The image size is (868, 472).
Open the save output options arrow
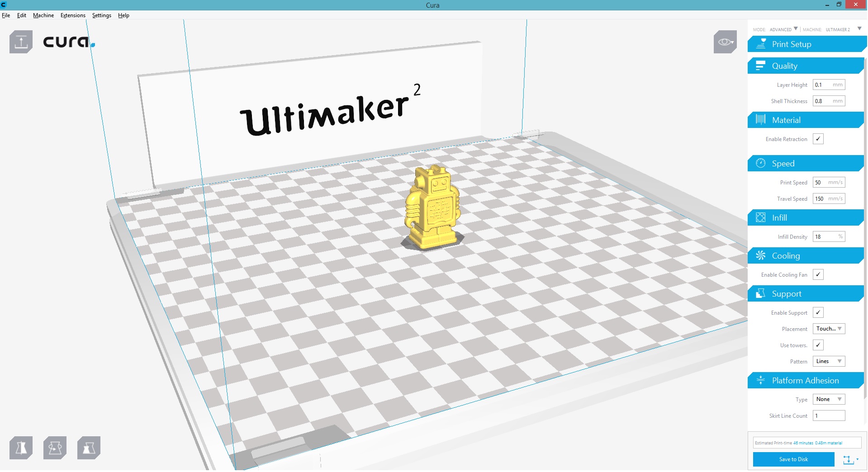point(856,459)
